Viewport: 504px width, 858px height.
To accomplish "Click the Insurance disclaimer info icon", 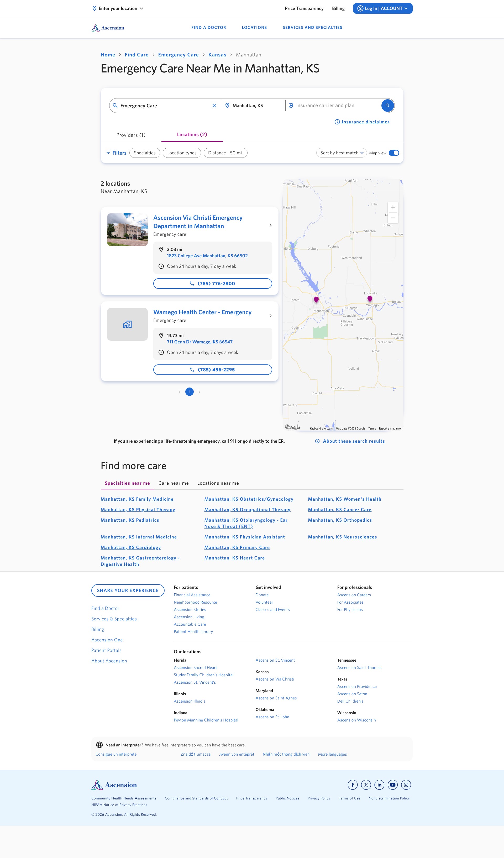I will [x=337, y=122].
